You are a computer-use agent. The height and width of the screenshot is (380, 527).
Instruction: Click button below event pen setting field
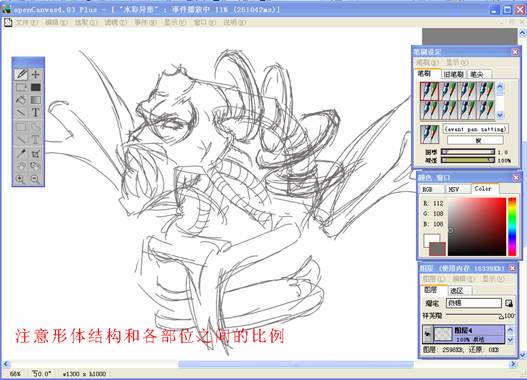(x=475, y=140)
